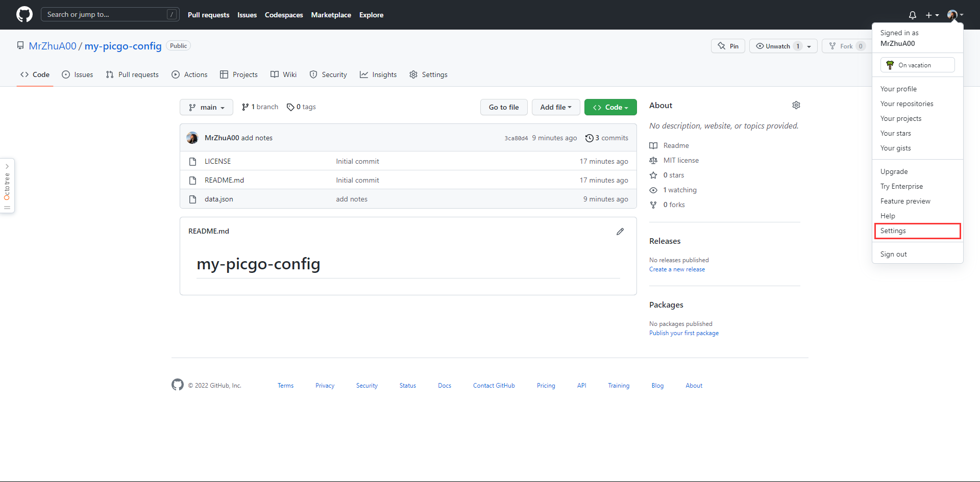
Task: Go to Codespaces in header
Action: [284, 15]
